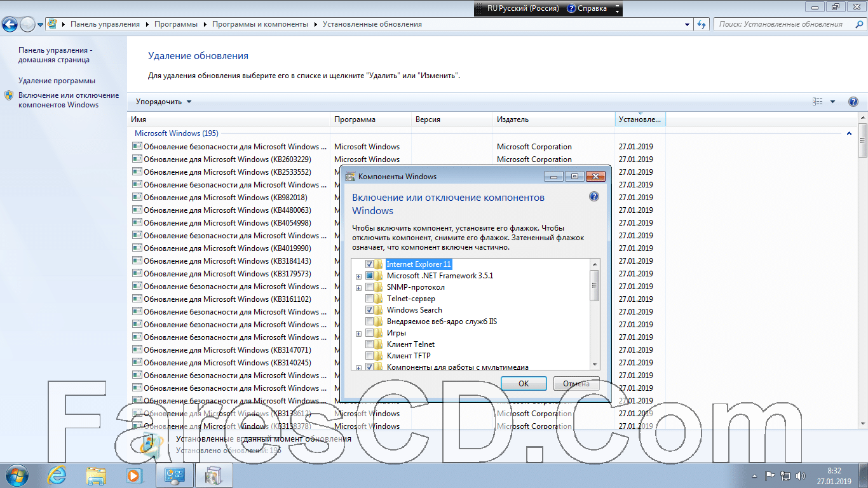Viewport: 868px width, 488px height.
Task: Click the update icon of the KB2603229 row
Action: coord(137,159)
